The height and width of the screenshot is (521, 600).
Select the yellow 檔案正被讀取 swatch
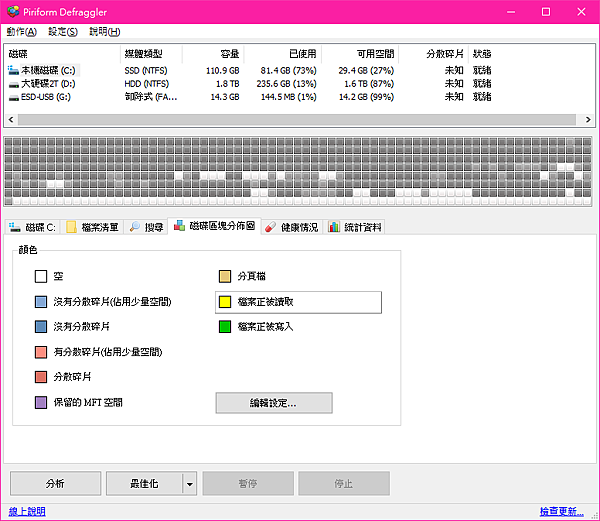(225, 302)
